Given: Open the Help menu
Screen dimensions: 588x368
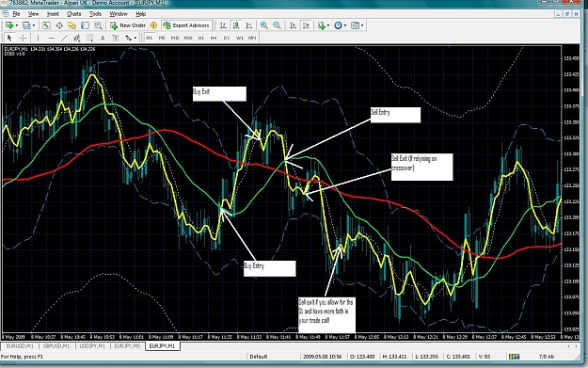Looking at the screenshot, I should tap(140, 14).
